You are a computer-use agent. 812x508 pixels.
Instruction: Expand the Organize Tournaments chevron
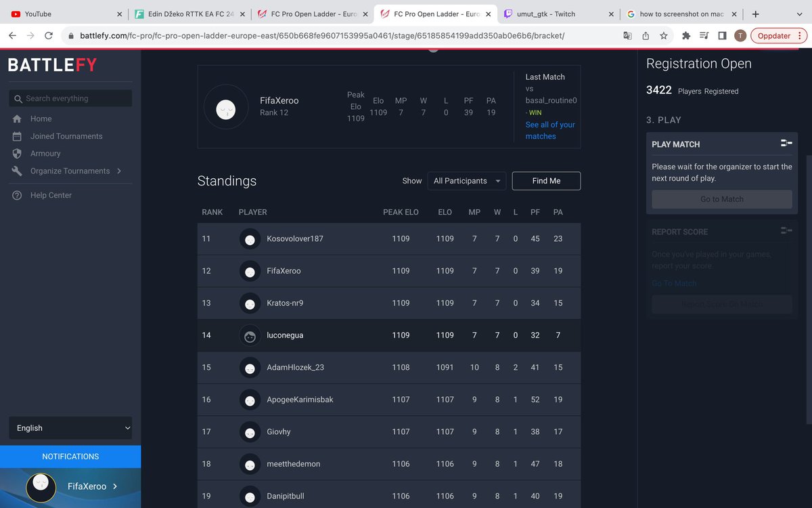119,171
